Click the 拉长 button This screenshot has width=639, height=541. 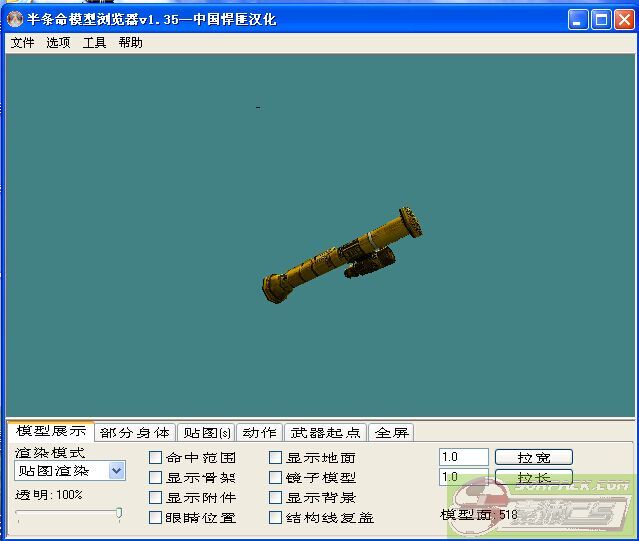[x=533, y=478]
